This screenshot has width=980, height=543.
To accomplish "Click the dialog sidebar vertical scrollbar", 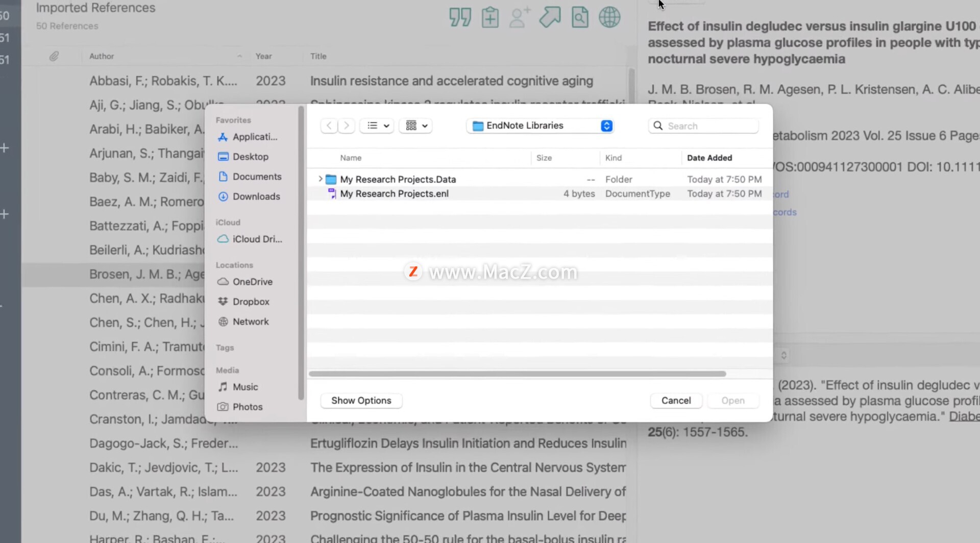I will [x=301, y=253].
